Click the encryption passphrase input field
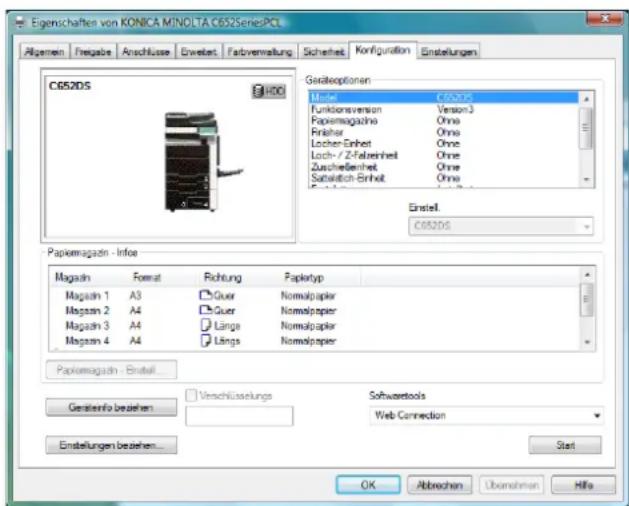This screenshot has width=629, height=506. [x=239, y=416]
